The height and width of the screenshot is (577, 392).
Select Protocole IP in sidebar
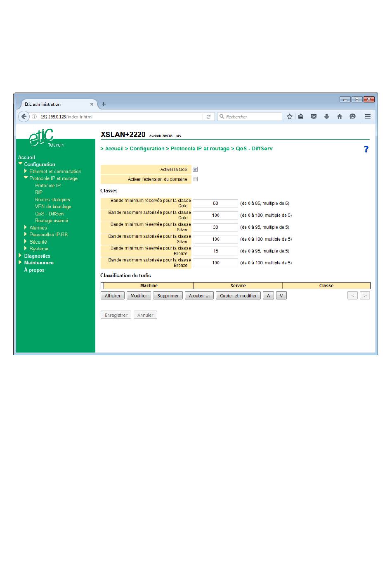click(48, 185)
